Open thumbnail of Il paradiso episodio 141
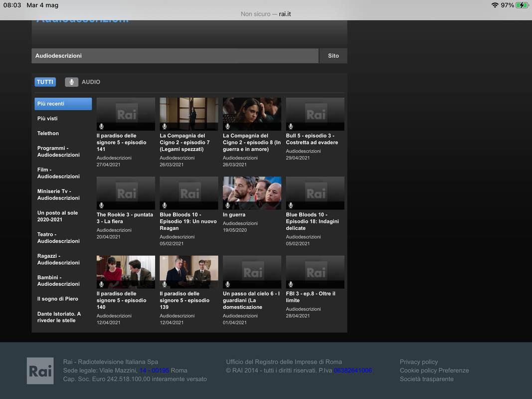This screenshot has height=399, width=532. click(x=126, y=114)
